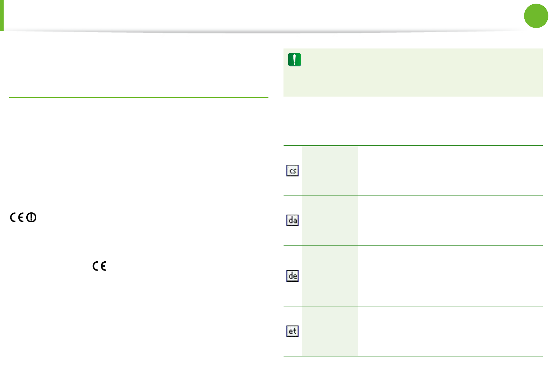Click the 'et' language code icon

tap(292, 331)
